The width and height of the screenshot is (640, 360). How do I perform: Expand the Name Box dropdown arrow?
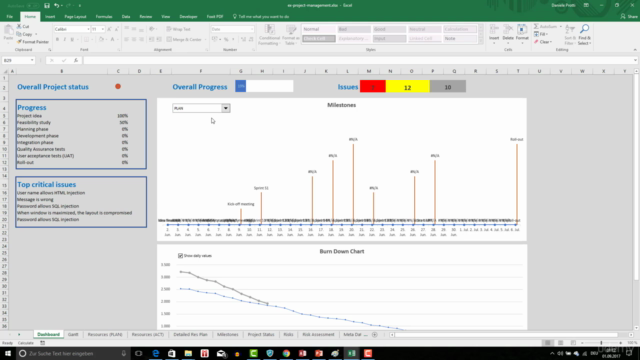pyautogui.click(x=32, y=60)
